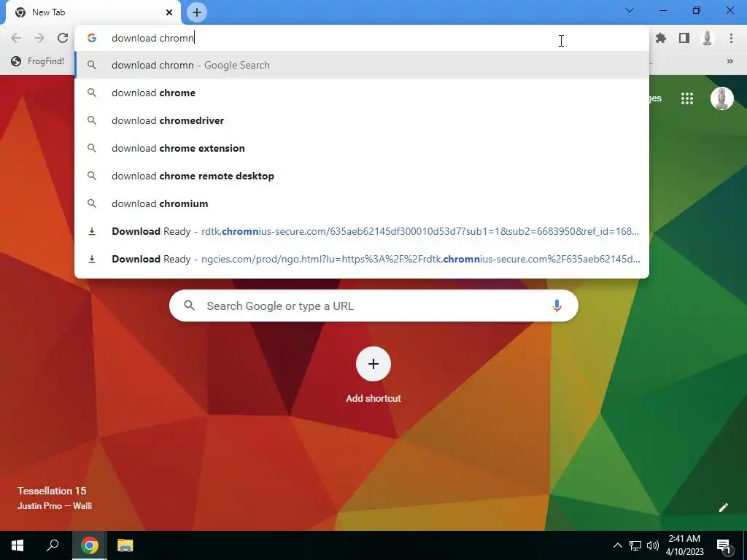Choose 'download chrome remote desktop' suggestion

point(362,176)
